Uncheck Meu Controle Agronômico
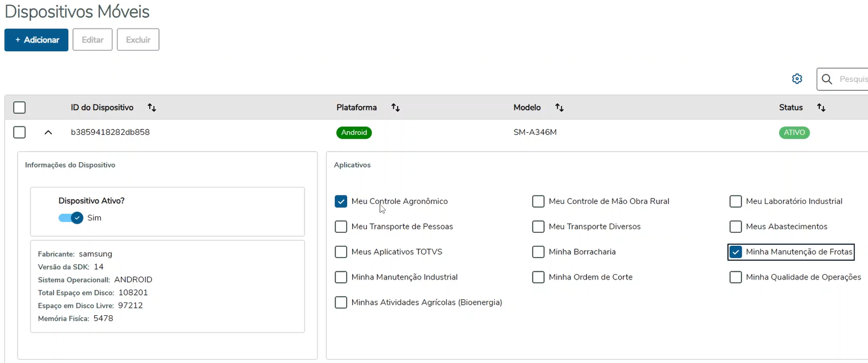This screenshot has width=868, height=363. click(x=341, y=201)
